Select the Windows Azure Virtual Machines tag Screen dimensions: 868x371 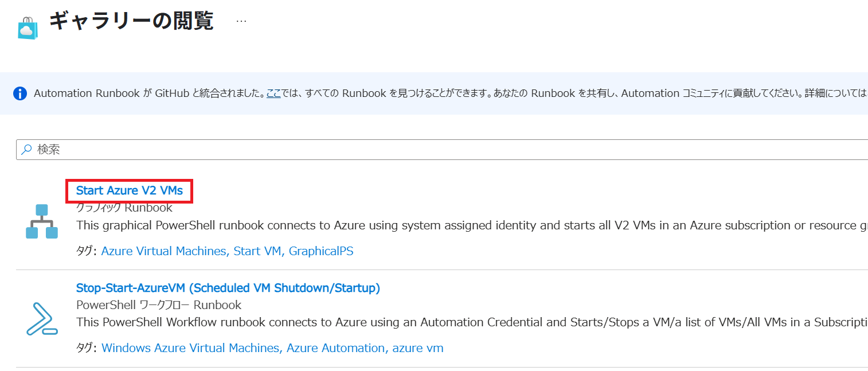(x=190, y=348)
